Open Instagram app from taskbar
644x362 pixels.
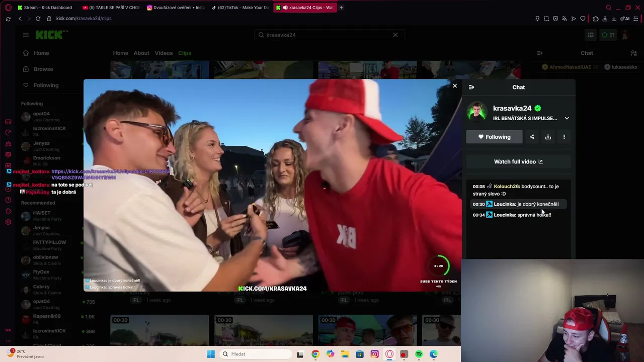click(x=374, y=354)
